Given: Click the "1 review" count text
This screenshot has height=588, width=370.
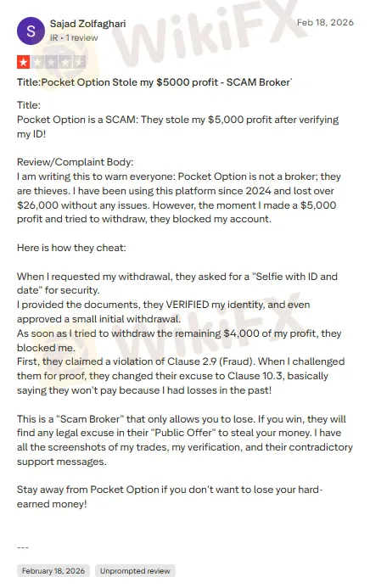Looking at the screenshot, I should click(x=81, y=38).
